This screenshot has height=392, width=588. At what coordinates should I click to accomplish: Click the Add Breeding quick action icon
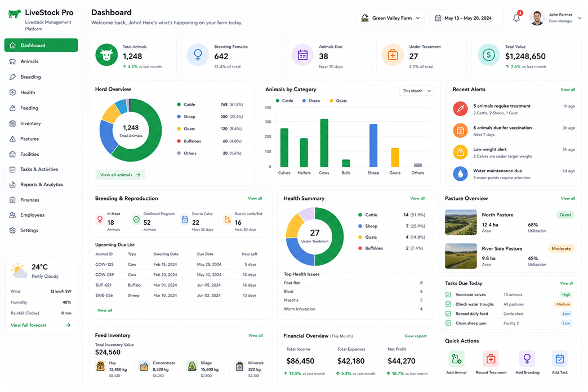(x=527, y=359)
